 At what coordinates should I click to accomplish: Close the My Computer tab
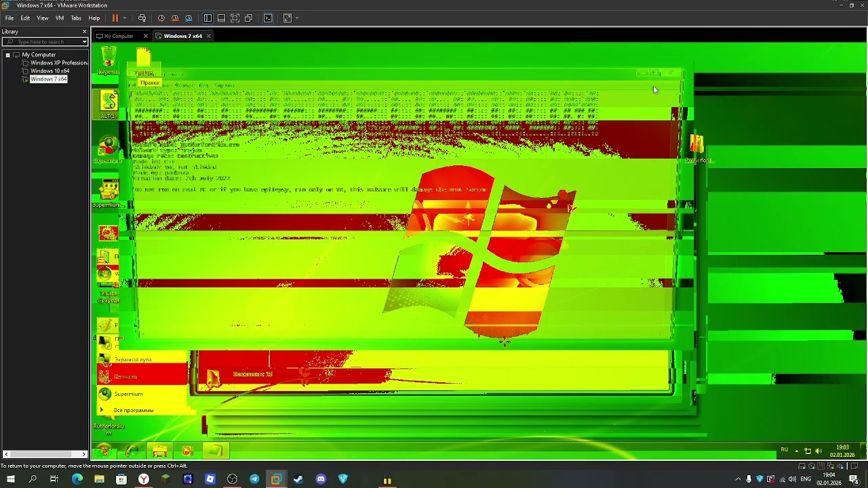145,36
